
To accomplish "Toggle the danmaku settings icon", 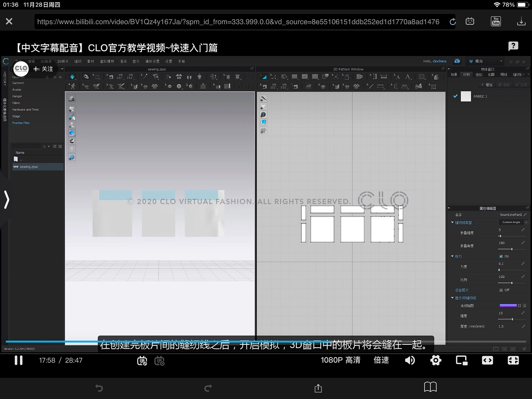I will tap(160, 361).
